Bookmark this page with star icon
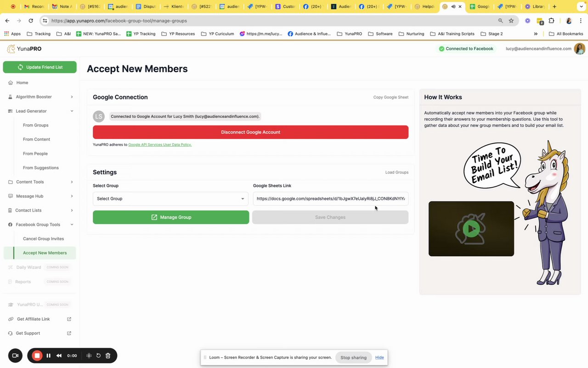 coord(511,21)
